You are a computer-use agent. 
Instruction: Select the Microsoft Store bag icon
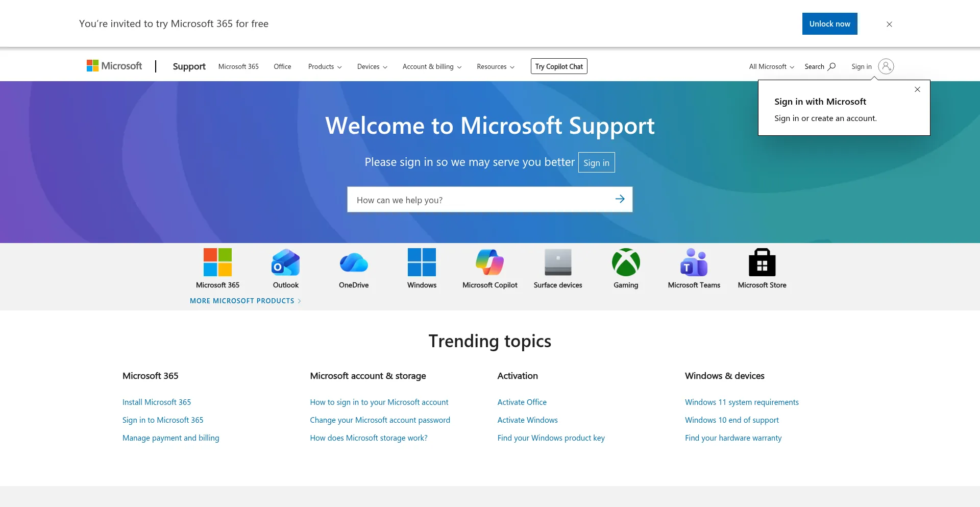coord(762,262)
